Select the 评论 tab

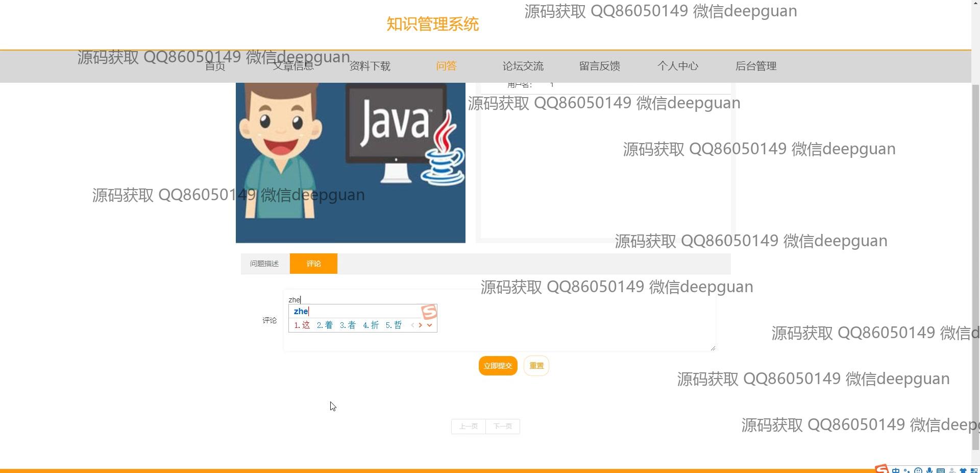pyautogui.click(x=313, y=264)
